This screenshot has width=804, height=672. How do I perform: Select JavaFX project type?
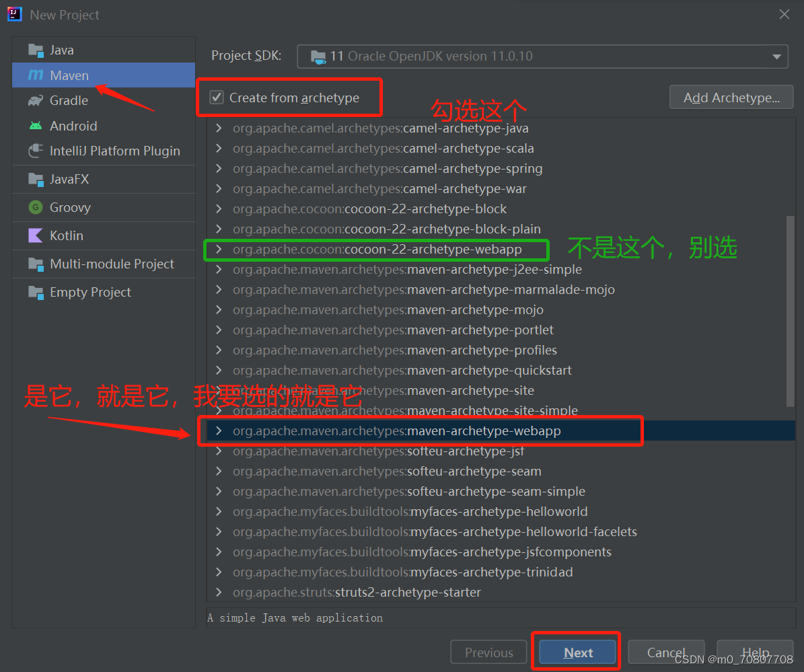[104, 180]
